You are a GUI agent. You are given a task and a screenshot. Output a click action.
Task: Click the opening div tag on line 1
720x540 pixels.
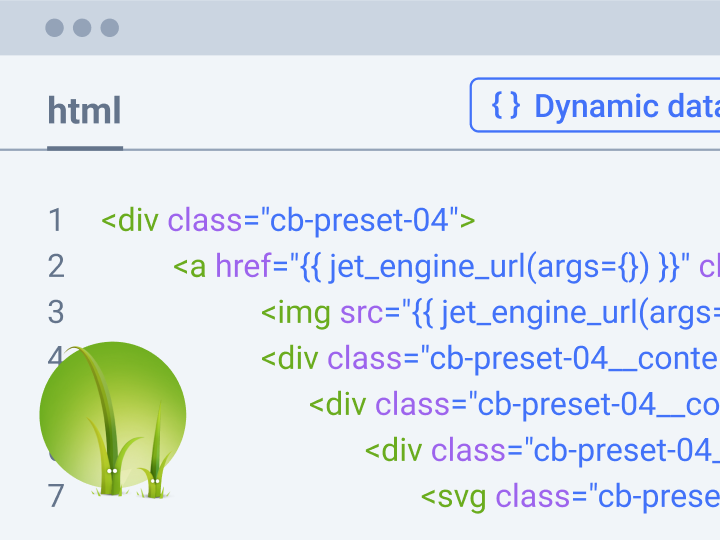[x=130, y=220]
